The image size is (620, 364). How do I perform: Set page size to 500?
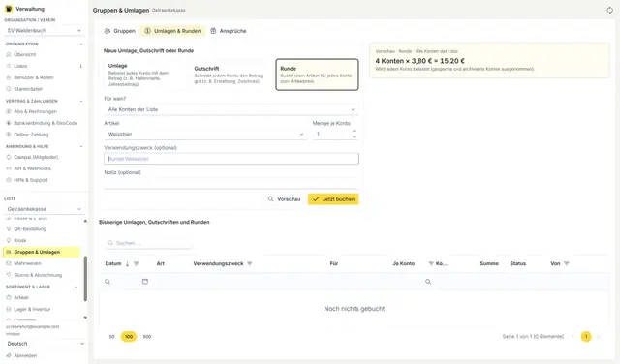147,337
